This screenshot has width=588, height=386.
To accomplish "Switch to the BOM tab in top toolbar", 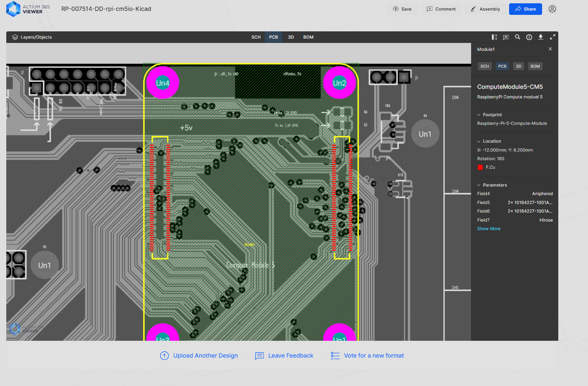I will (x=308, y=37).
